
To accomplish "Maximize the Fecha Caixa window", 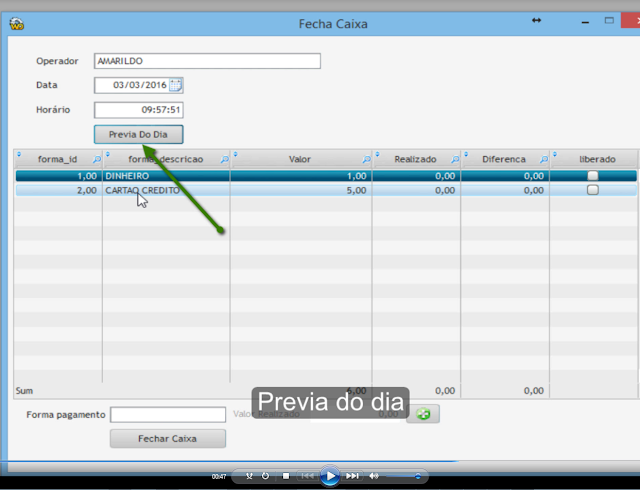I will coord(609,20).
